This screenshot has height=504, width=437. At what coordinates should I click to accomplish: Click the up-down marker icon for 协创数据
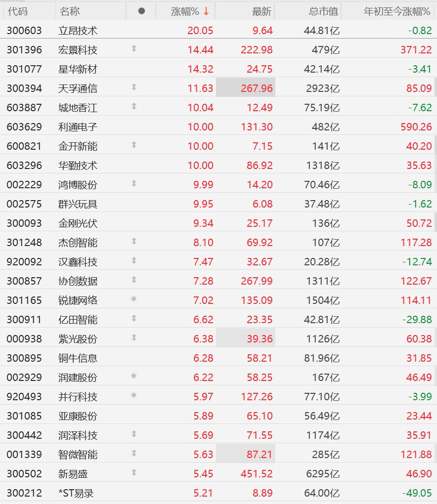click(x=134, y=280)
